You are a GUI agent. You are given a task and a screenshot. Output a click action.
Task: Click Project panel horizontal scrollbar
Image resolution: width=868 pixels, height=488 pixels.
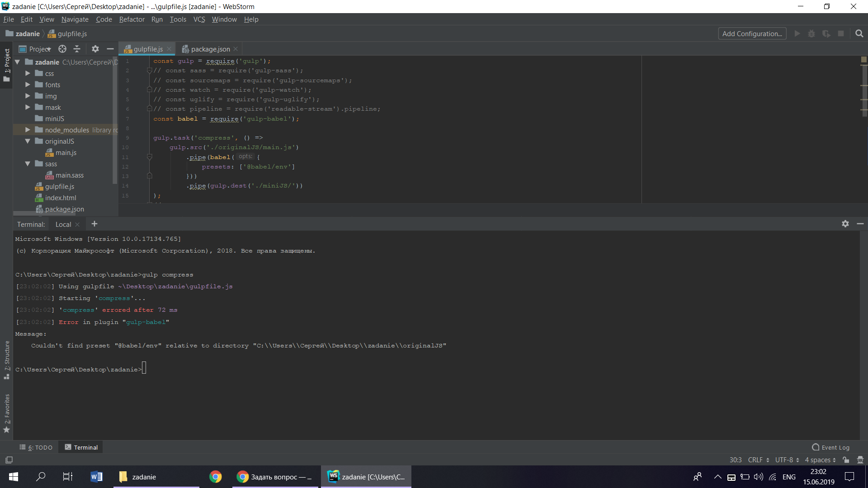(44, 213)
